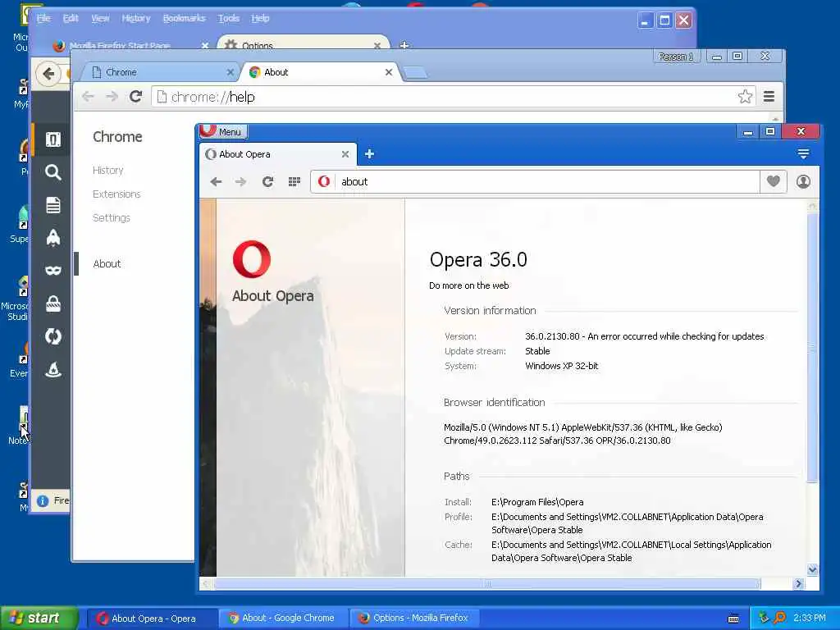Open Firefox Options Advanced wizard-hat icon
840x630 pixels.
point(52,370)
